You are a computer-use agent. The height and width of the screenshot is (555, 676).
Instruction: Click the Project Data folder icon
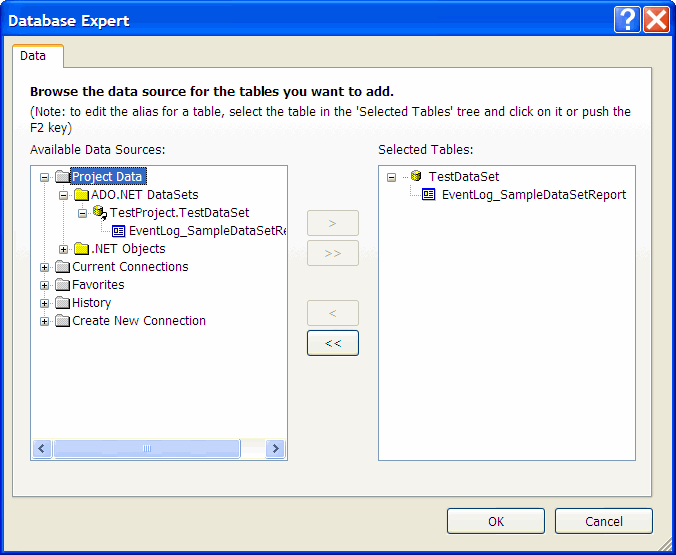point(62,177)
